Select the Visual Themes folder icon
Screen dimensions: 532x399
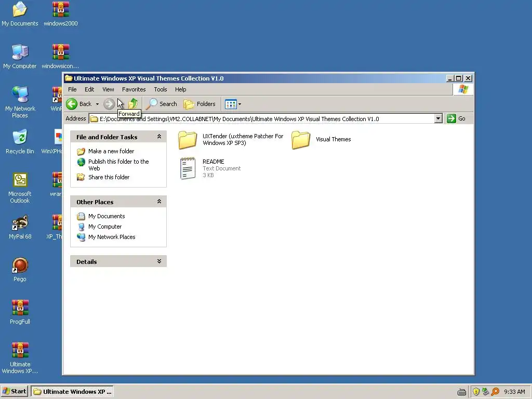point(301,140)
